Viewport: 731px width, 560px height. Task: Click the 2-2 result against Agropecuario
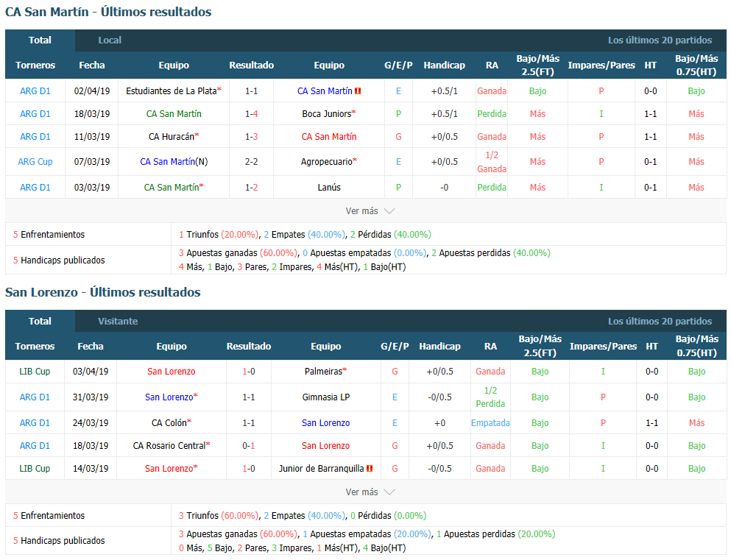[x=251, y=162]
